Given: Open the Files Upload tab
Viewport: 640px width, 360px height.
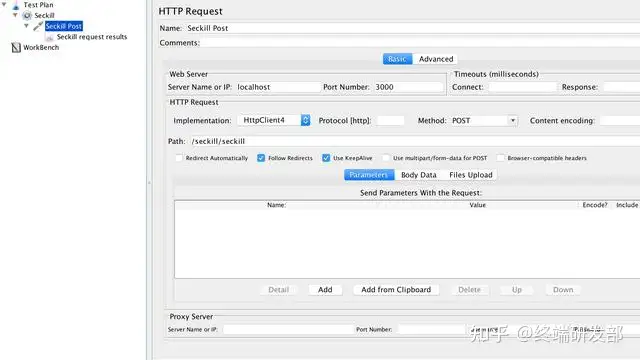Looking at the screenshot, I should 471,175.
